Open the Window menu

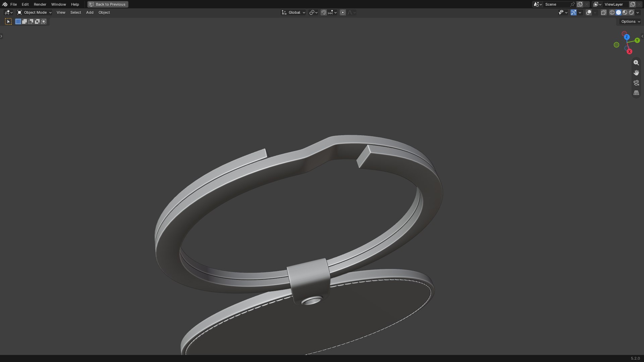(x=58, y=4)
